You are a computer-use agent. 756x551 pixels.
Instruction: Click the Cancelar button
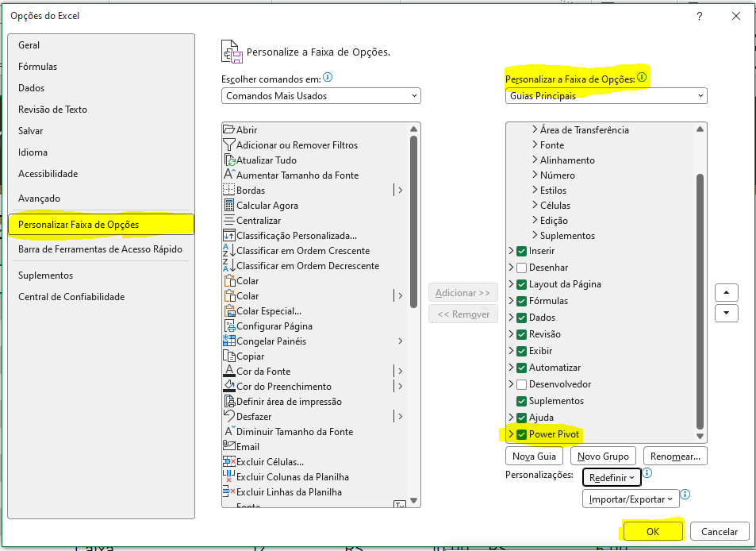click(720, 531)
